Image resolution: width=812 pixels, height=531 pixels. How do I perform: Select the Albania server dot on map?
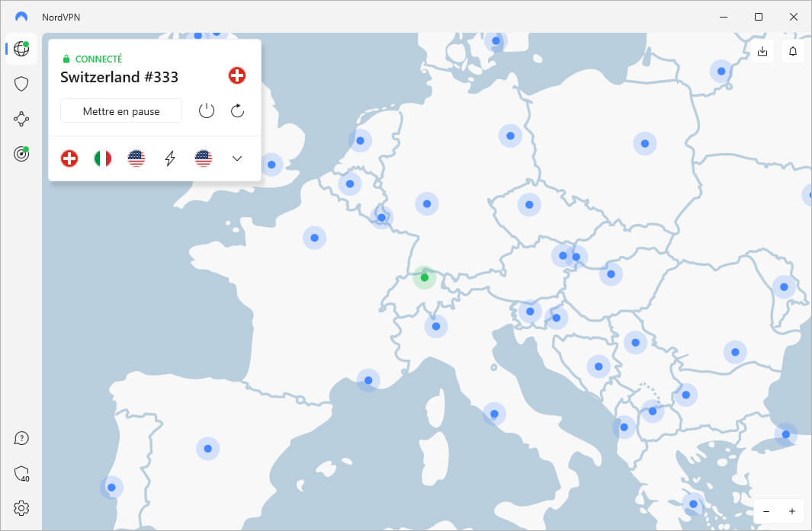(624, 427)
